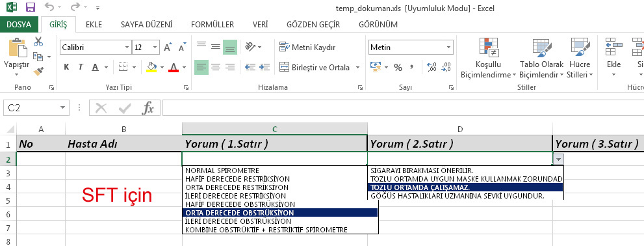Switch to the VERİ tab
644x246 pixels.
click(x=261, y=24)
